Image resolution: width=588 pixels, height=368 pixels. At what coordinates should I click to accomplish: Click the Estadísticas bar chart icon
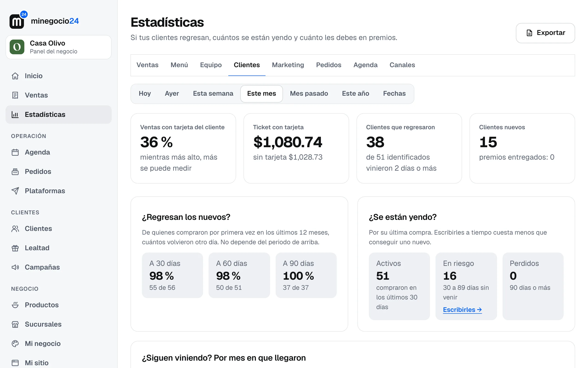coord(15,114)
